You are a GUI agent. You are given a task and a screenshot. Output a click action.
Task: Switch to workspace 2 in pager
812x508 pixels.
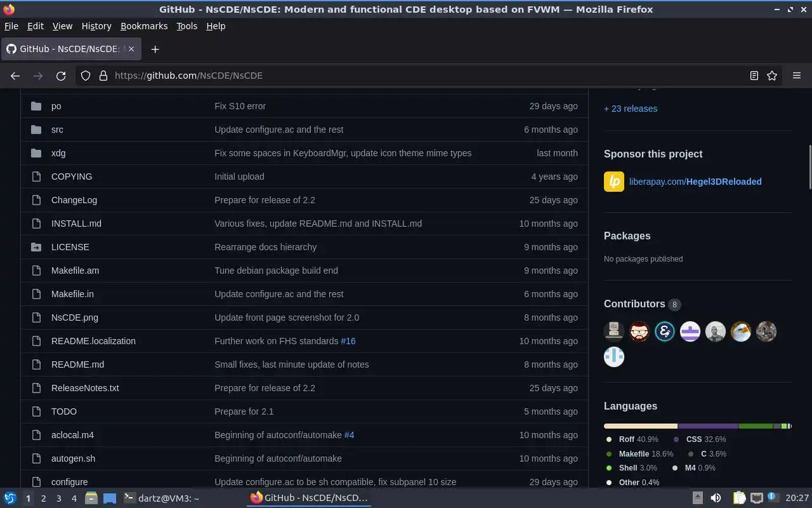(43, 498)
